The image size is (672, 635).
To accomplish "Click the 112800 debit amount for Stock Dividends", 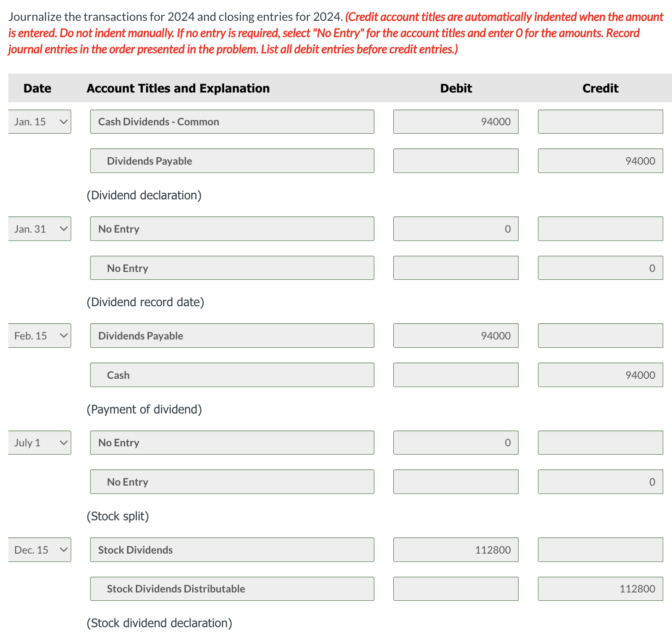I will tap(456, 550).
